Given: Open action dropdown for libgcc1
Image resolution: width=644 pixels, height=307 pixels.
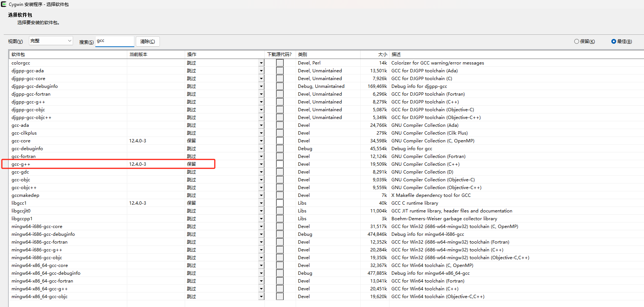Looking at the screenshot, I should pyautogui.click(x=261, y=203).
